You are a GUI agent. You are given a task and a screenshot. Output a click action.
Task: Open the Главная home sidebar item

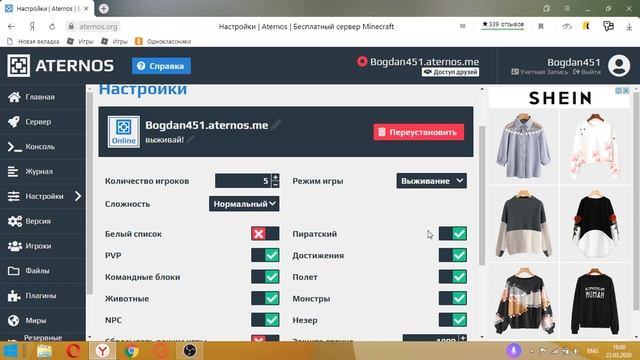coord(43,97)
